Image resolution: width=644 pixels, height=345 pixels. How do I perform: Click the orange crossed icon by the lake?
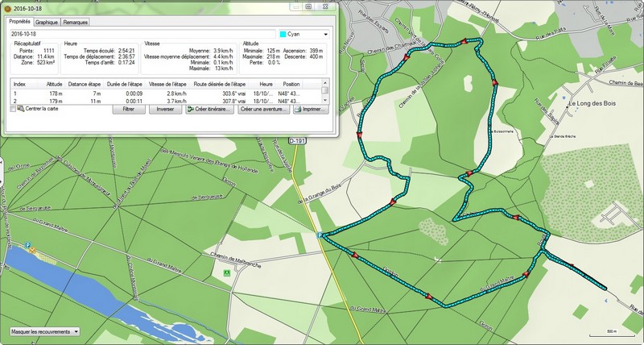[31, 250]
